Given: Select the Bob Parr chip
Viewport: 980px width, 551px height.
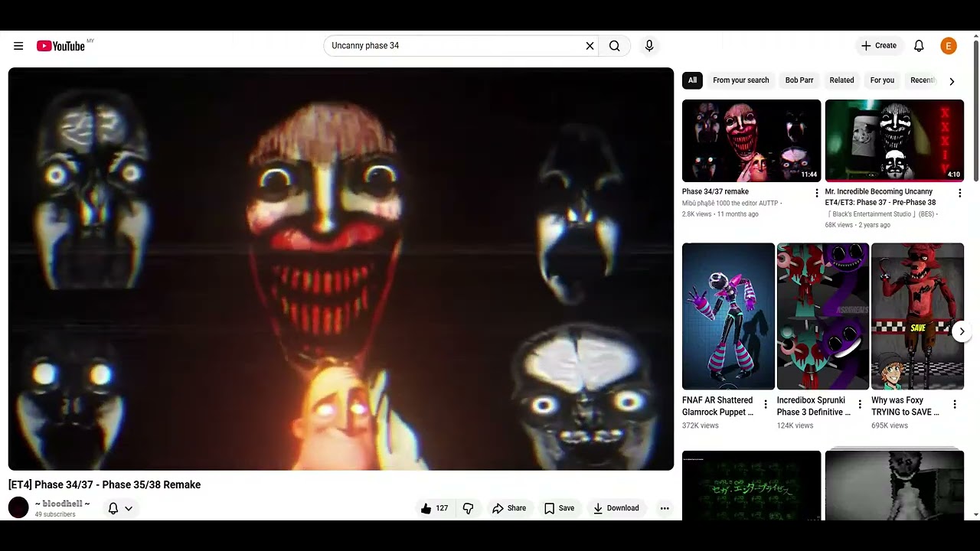Looking at the screenshot, I should click(x=799, y=80).
